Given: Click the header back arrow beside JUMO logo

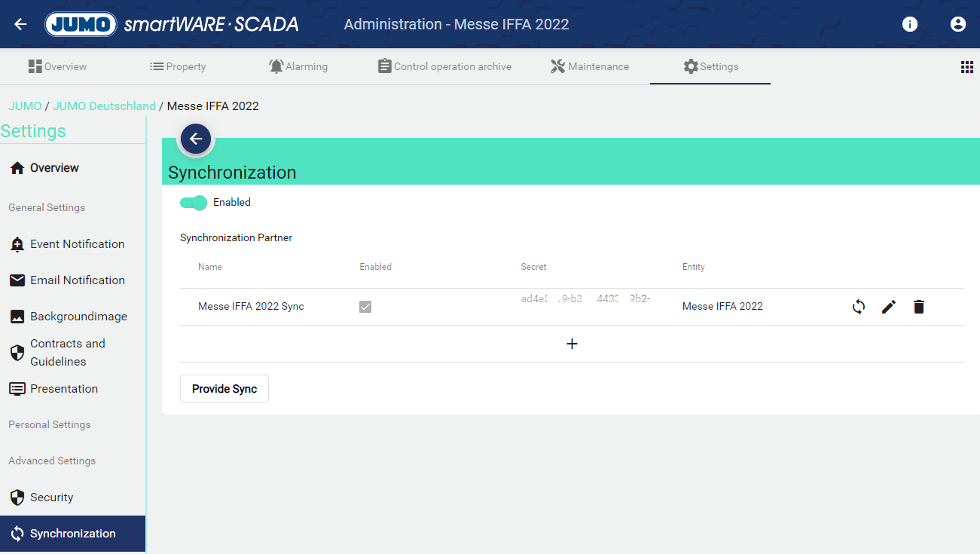Looking at the screenshot, I should tap(20, 24).
